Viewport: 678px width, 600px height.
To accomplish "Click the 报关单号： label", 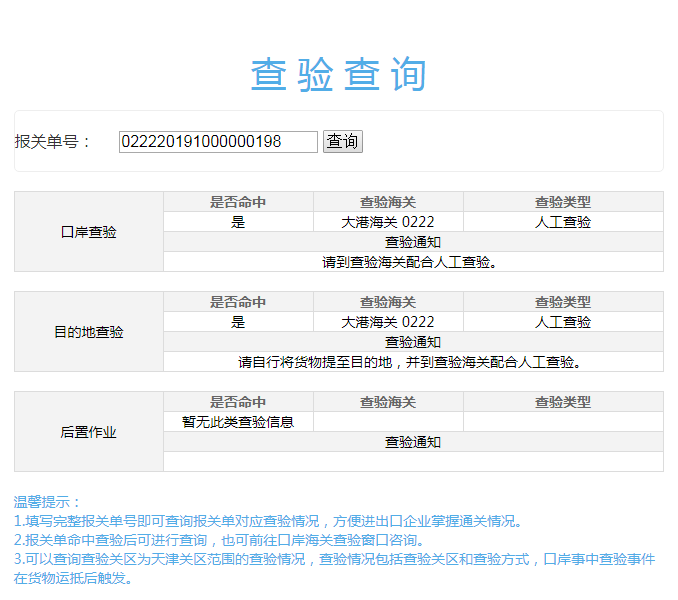I will pos(52,142).
